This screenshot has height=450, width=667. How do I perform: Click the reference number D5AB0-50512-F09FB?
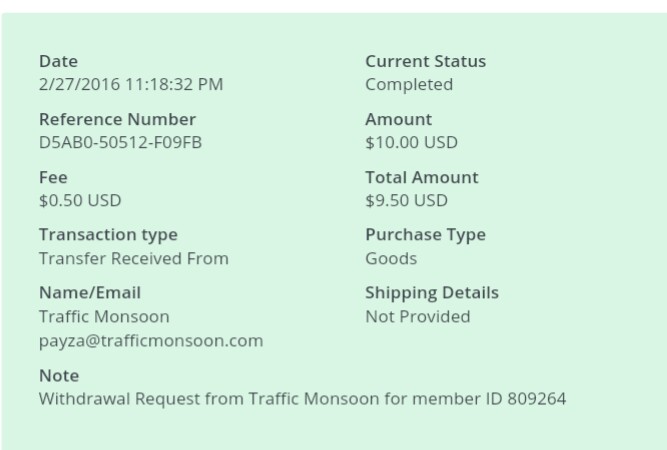pyautogui.click(x=120, y=142)
